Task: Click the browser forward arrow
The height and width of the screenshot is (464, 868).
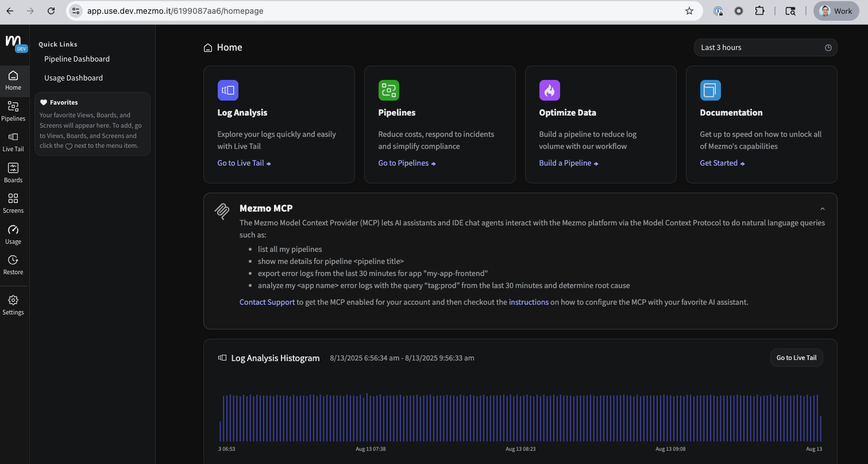Action: point(30,11)
